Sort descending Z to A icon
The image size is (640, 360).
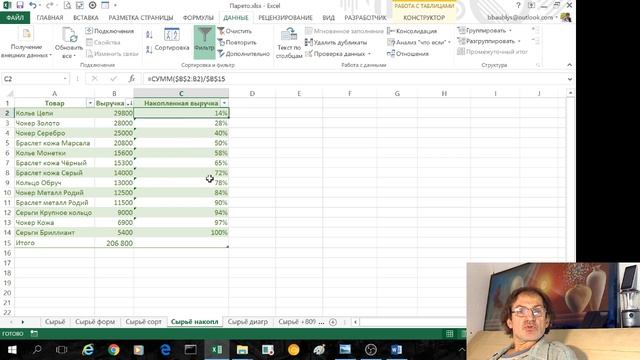click(x=149, y=49)
